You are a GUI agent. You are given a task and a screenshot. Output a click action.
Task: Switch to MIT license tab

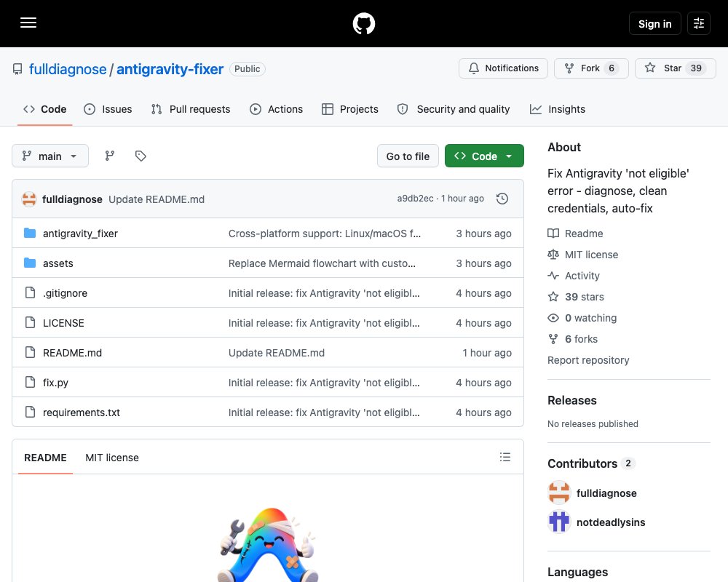(x=112, y=458)
